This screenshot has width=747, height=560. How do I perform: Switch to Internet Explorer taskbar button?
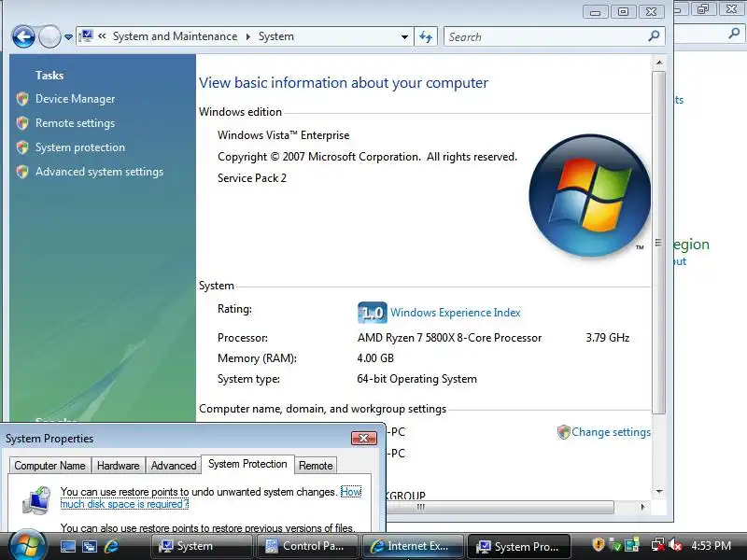[x=412, y=546]
